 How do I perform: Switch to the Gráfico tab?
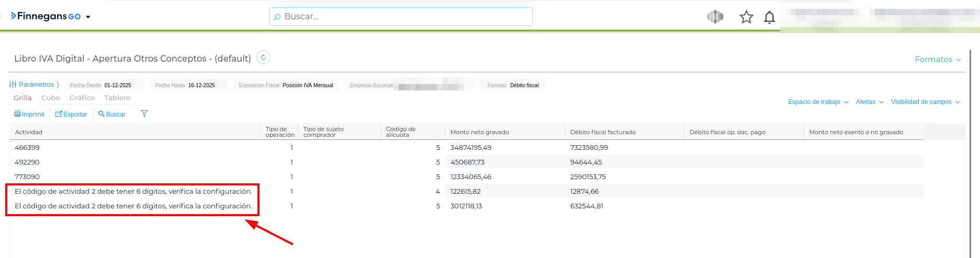pyautogui.click(x=82, y=98)
